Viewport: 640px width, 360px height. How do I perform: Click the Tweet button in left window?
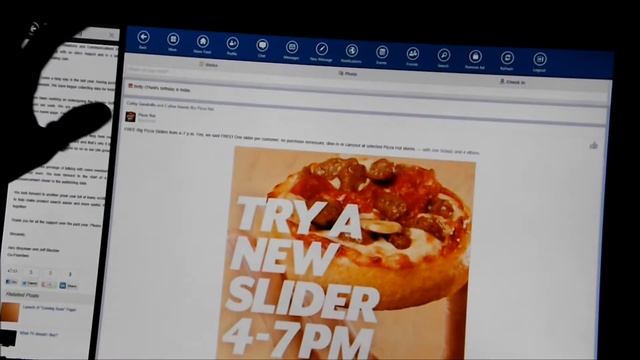click(30, 283)
